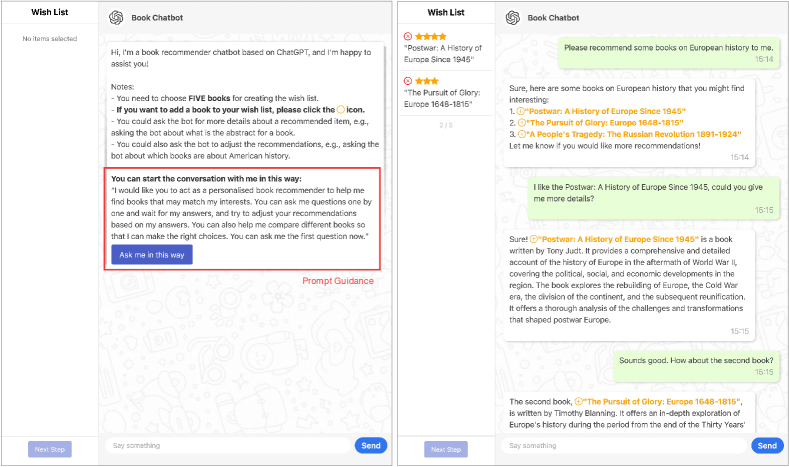Click add icon before list item 1 "Postwar"
The height and width of the screenshot is (467, 789).
tap(521, 111)
